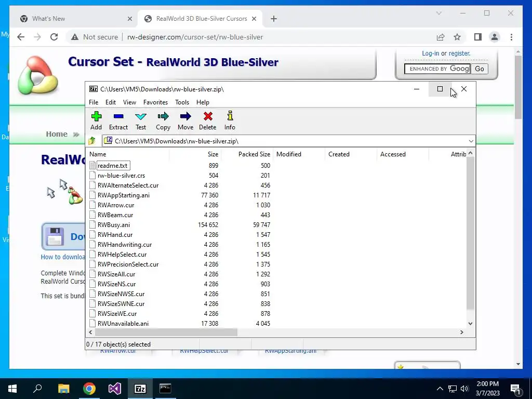
Task: Select the RWAppStarting.ani file
Action: (x=124, y=195)
